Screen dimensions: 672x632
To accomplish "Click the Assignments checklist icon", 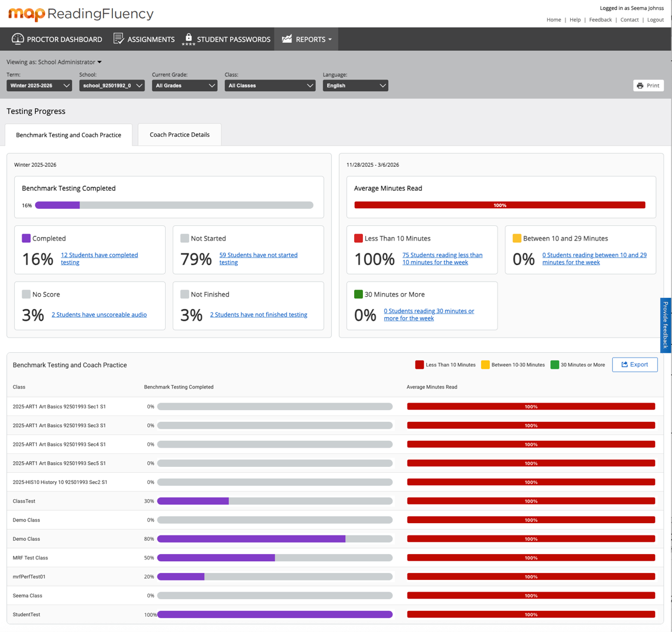I will coord(118,39).
